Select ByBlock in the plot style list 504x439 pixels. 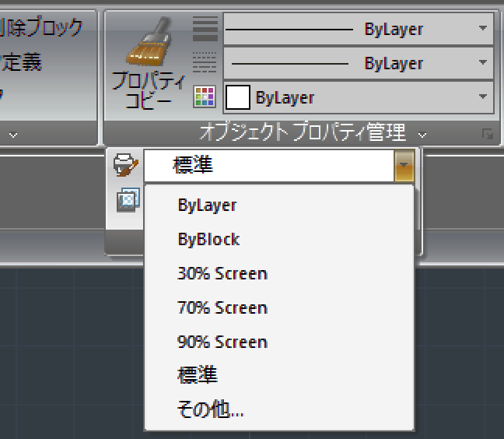(x=279, y=240)
